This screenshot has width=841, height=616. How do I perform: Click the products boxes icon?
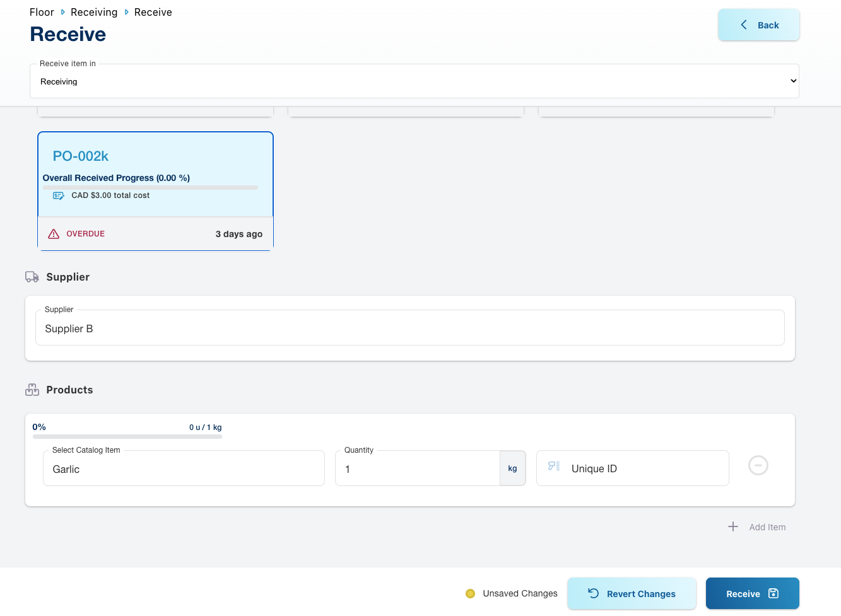[x=32, y=390]
